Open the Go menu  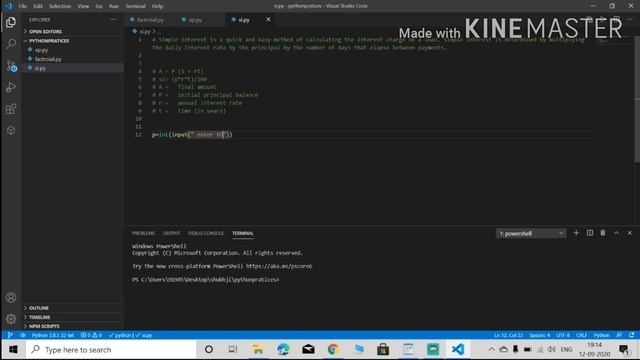[99, 6]
